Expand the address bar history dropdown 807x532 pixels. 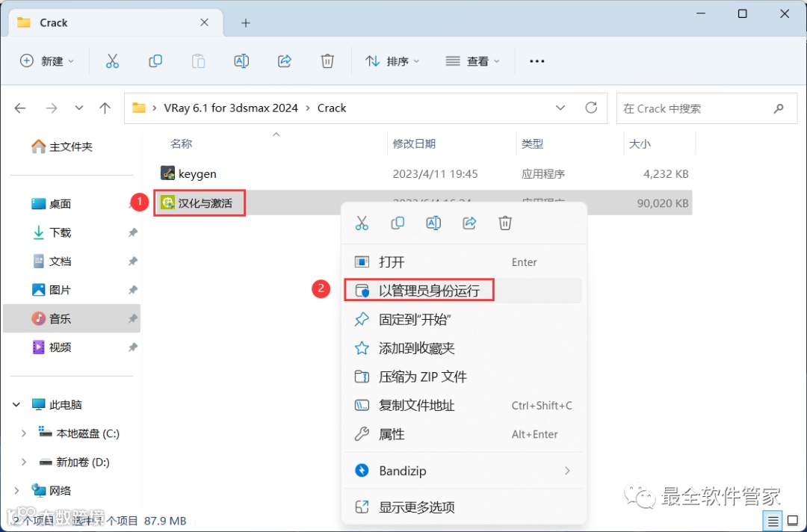point(560,108)
